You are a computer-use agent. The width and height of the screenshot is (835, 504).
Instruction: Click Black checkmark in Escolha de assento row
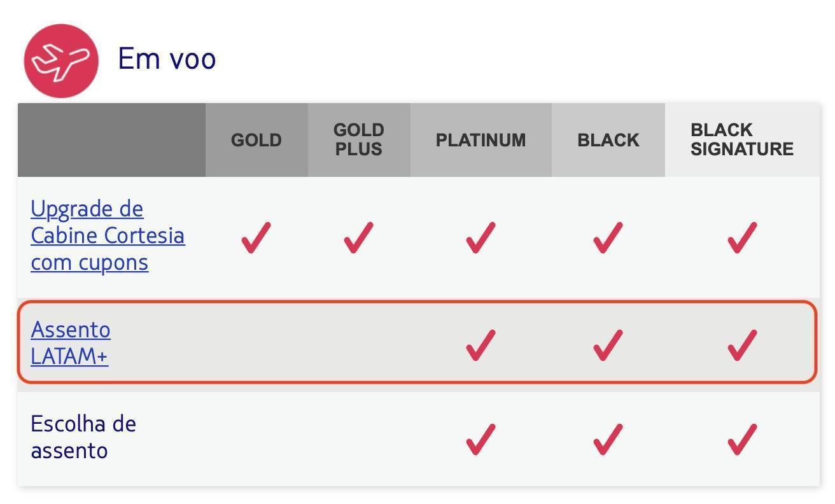coord(608,439)
